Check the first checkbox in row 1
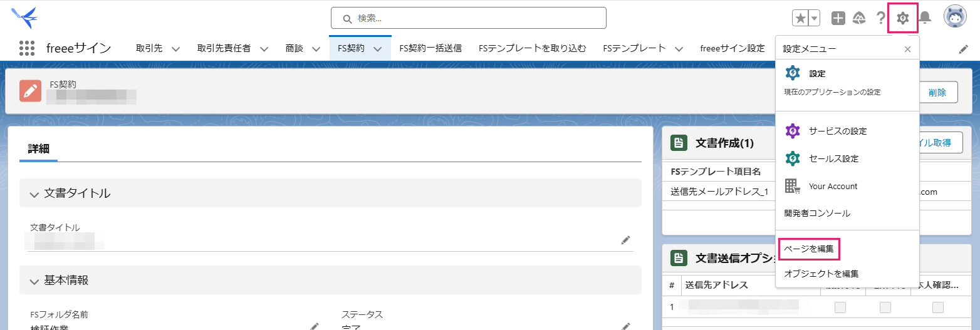 tap(840, 307)
